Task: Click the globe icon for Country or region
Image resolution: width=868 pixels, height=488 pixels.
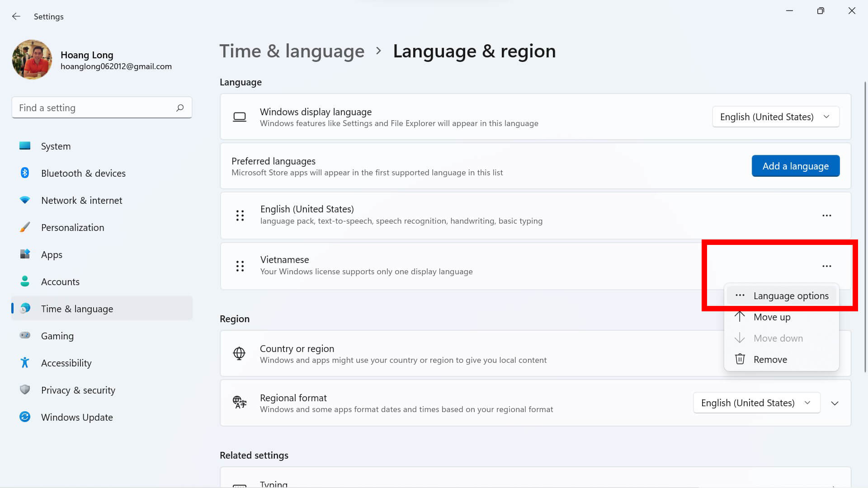Action: click(x=239, y=353)
